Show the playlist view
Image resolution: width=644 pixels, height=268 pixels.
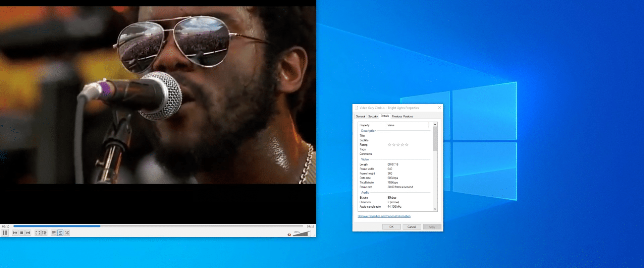[54, 233]
